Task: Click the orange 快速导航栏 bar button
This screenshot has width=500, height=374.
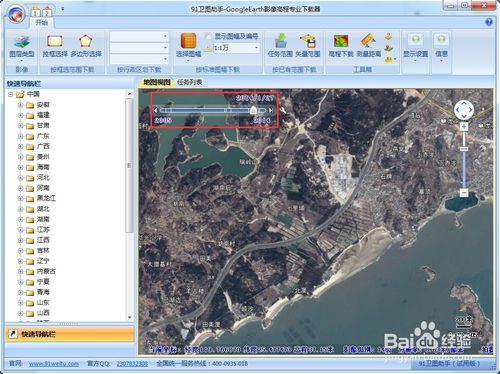Action: pyautogui.click(x=69, y=334)
